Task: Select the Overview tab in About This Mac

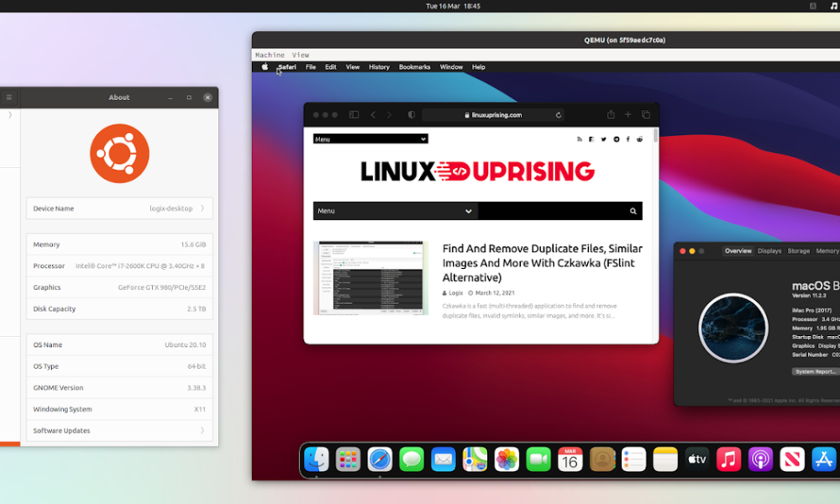Action: click(738, 250)
